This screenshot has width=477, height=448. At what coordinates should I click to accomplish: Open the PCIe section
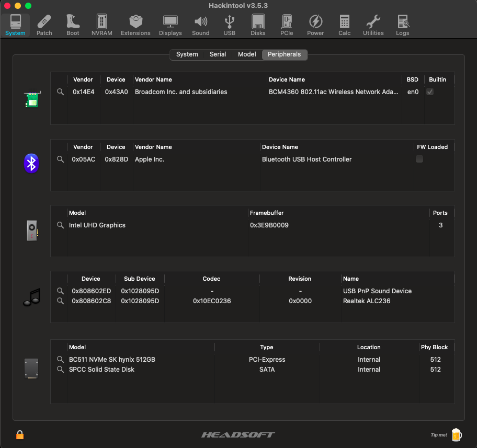(287, 25)
